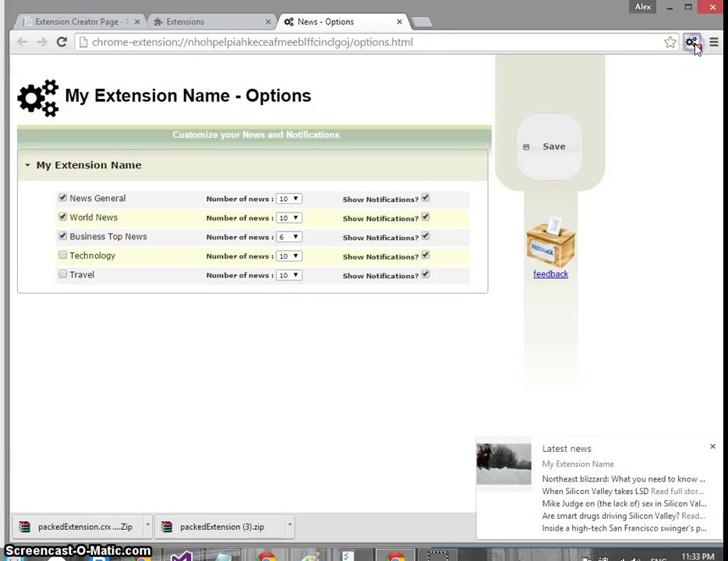728x561 pixels.
Task: Open the Chrome hamburger menu
Action: [x=714, y=42]
